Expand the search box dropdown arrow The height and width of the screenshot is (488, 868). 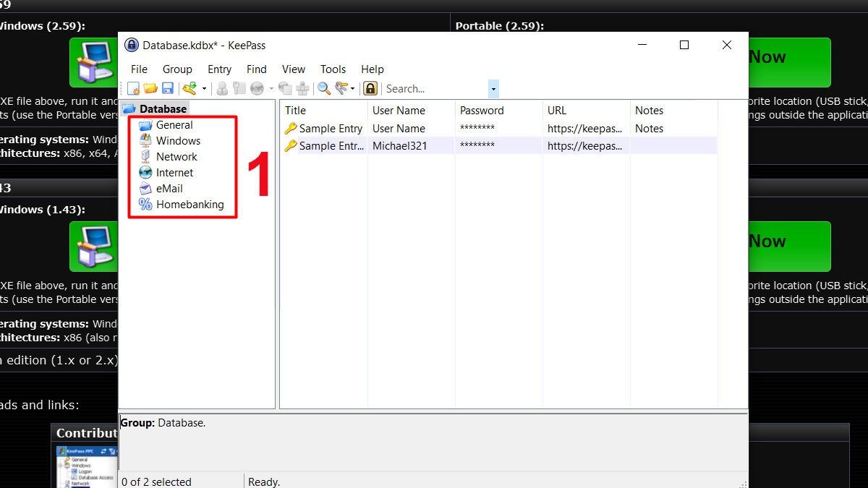tap(493, 89)
